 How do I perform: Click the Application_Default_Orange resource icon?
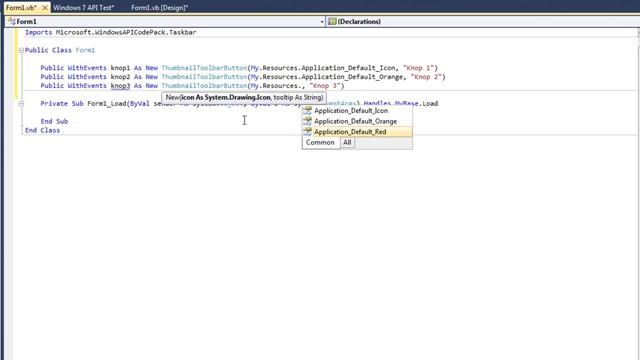coord(307,121)
